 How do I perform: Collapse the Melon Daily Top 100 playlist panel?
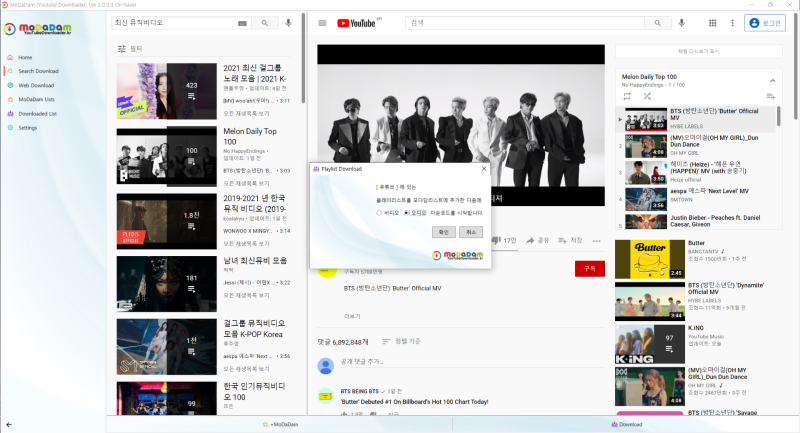pos(772,81)
